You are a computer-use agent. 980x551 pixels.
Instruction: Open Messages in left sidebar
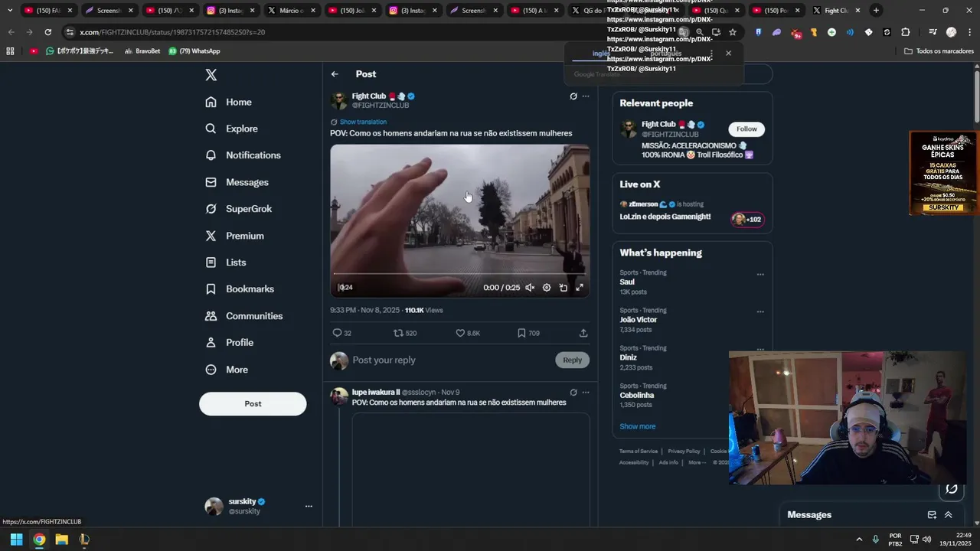(x=237, y=182)
